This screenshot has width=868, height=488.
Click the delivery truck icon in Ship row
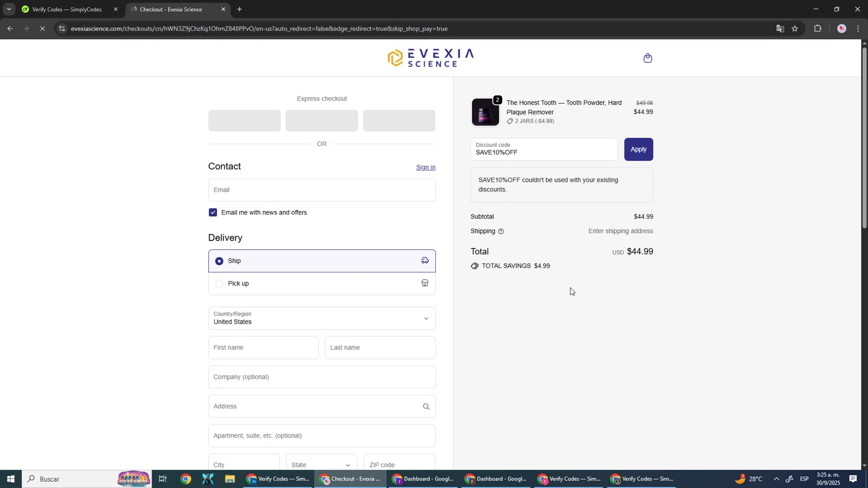[425, 261]
